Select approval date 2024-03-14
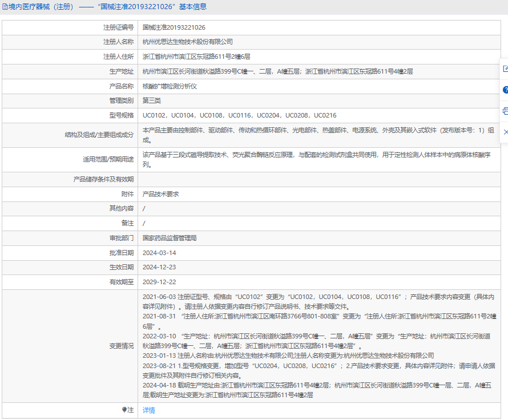508x420 pixels. click(159, 253)
